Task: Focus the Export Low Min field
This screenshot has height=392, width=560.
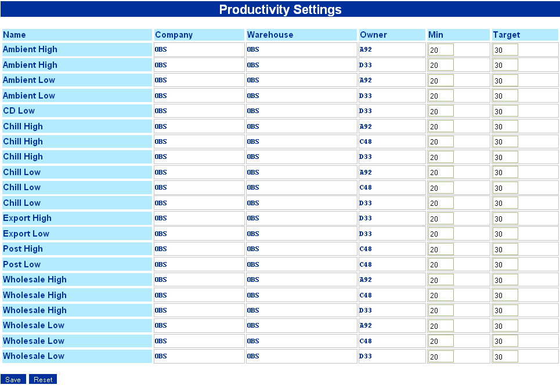Action: pos(440,234)
